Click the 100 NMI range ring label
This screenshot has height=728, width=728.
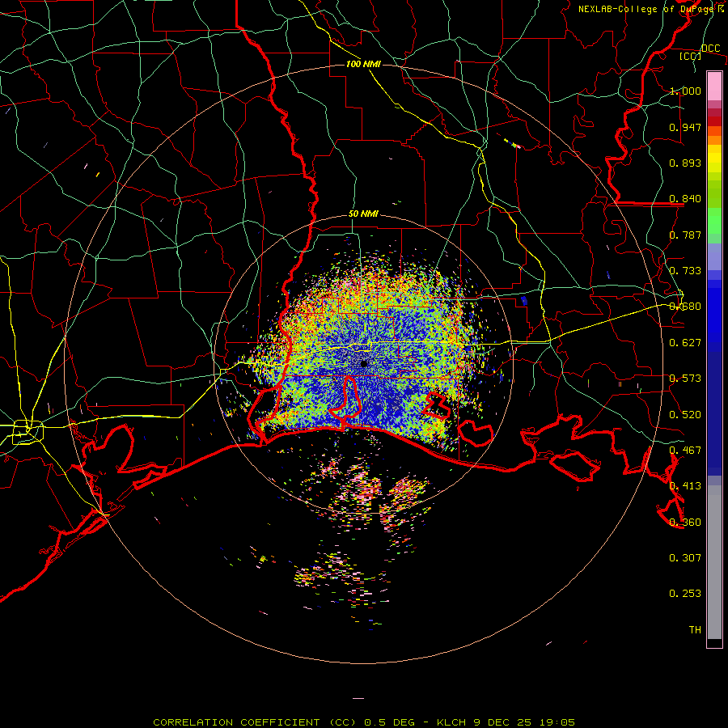point(363,64)
